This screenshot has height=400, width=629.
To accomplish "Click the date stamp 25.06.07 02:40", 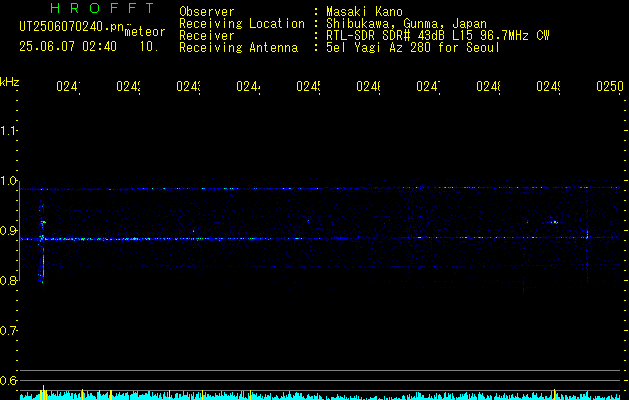I will [x=68, y=47].
